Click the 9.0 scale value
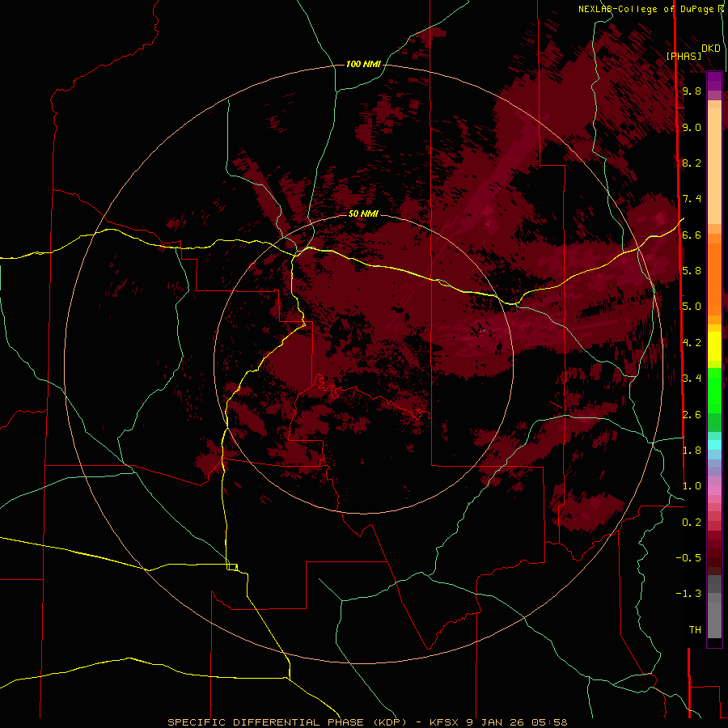728x728 pixels. coord(692,127)
